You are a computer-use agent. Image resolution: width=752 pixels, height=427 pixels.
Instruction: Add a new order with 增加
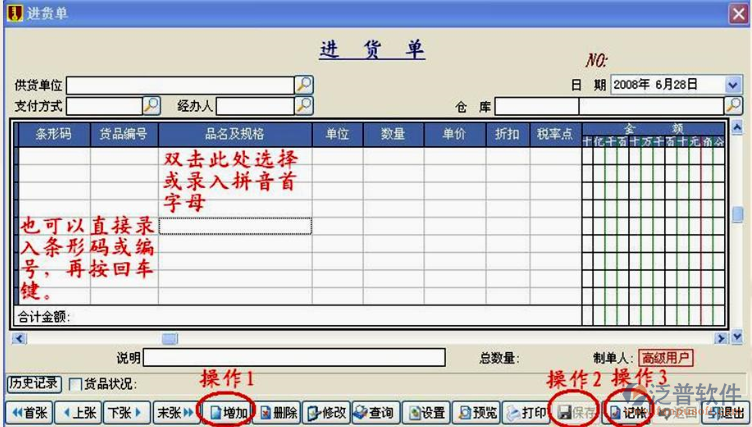point(227,413)
